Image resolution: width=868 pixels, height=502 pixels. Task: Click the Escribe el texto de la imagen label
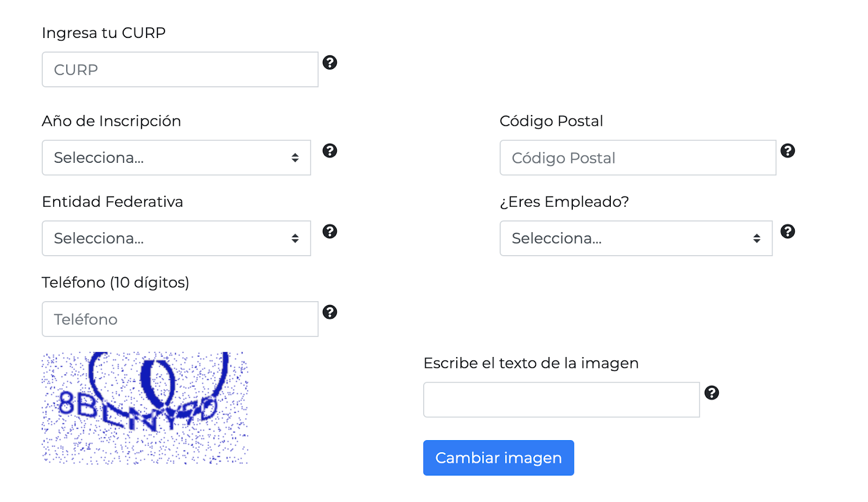pyautogui.click(x=531, y=363)
